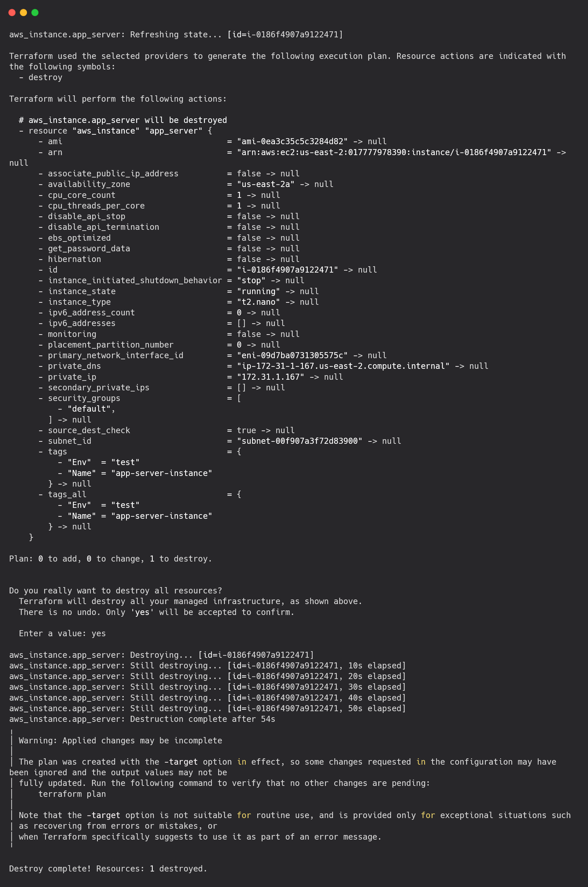Click the 'Do you really want to destroy' question
Image resolution: width=588 pixels, height=887 pixels.
115,591
